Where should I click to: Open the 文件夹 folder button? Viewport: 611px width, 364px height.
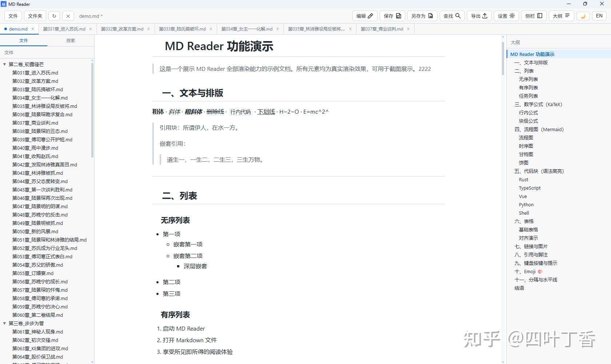click(x=35, y=16)
